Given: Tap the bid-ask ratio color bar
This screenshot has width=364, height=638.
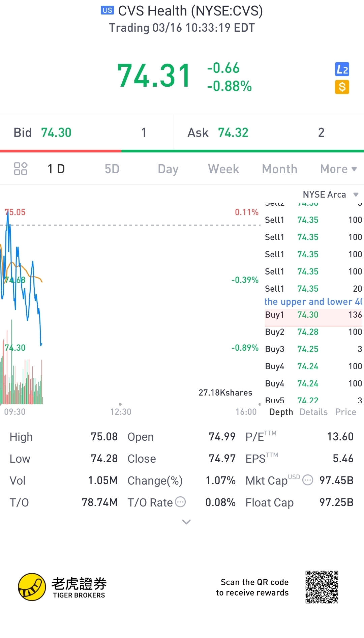Looking at the screenshot, I should pos(182,151).
